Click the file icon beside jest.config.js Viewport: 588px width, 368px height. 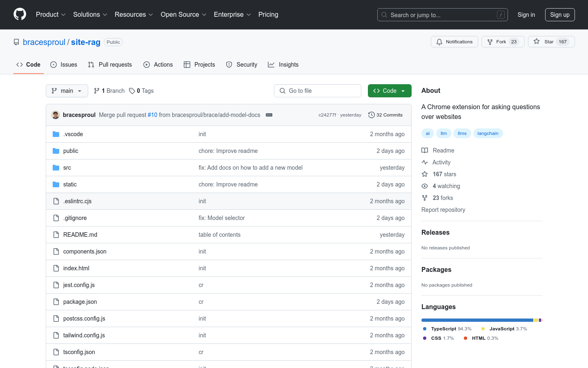tap(56, 285)
